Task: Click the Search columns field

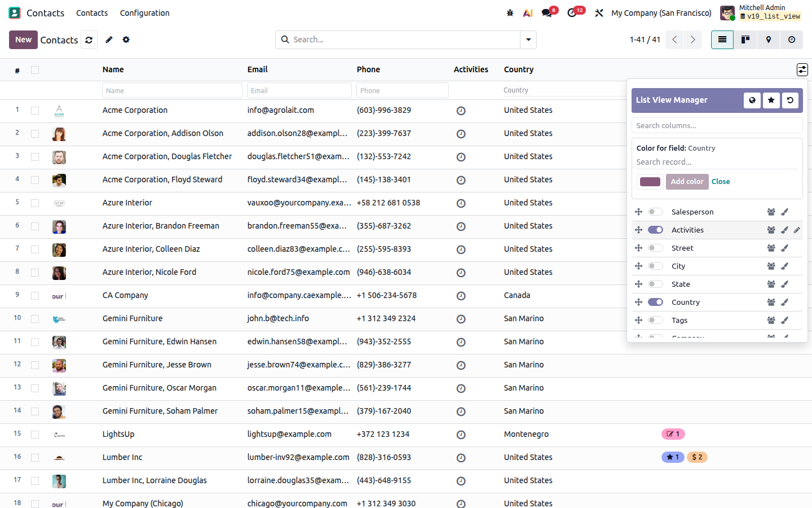Action: 717,125
